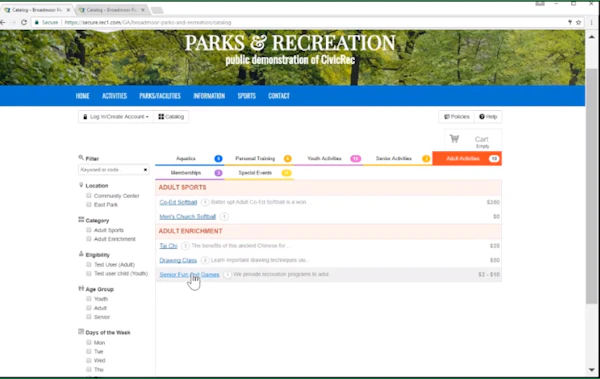Click the scrollbar up arrow
The image size is (600, 379).
coord(592,37)
